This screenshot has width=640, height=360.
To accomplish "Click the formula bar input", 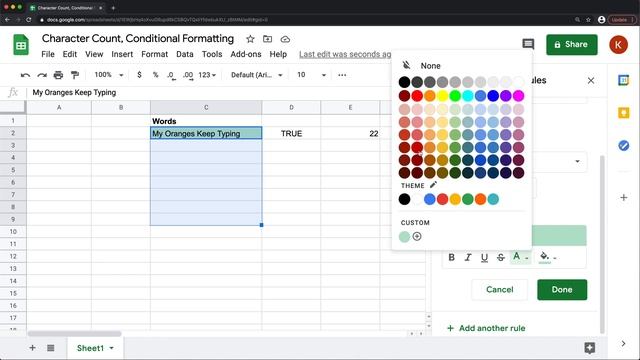I will (x=208, y=93).
